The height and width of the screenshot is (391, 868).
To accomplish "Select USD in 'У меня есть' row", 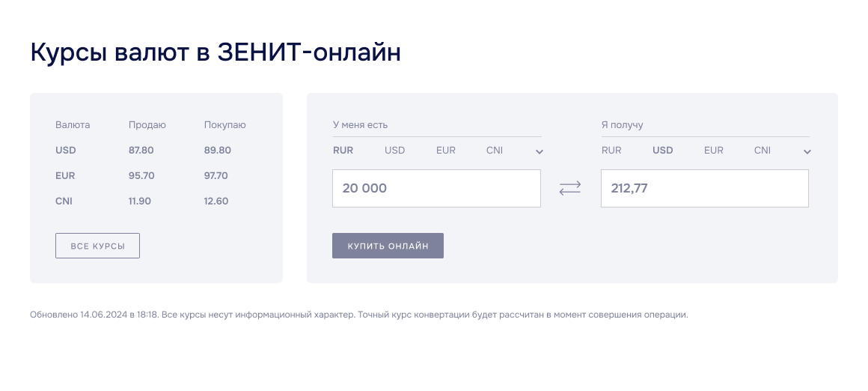I will pyautogui.click(x=394, y=151).
